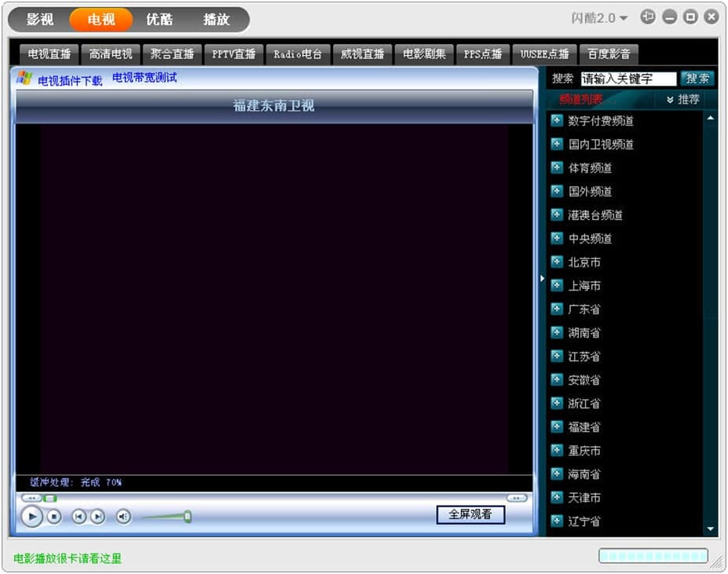Open Radio电台 sub tab
728x574 pixels.
point(298,54)
